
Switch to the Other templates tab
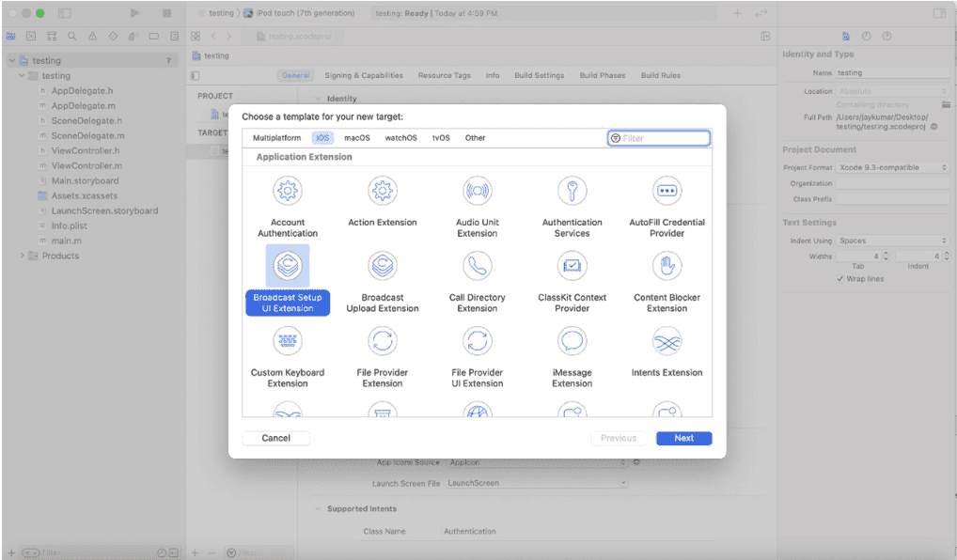click(x=476, y=138)
